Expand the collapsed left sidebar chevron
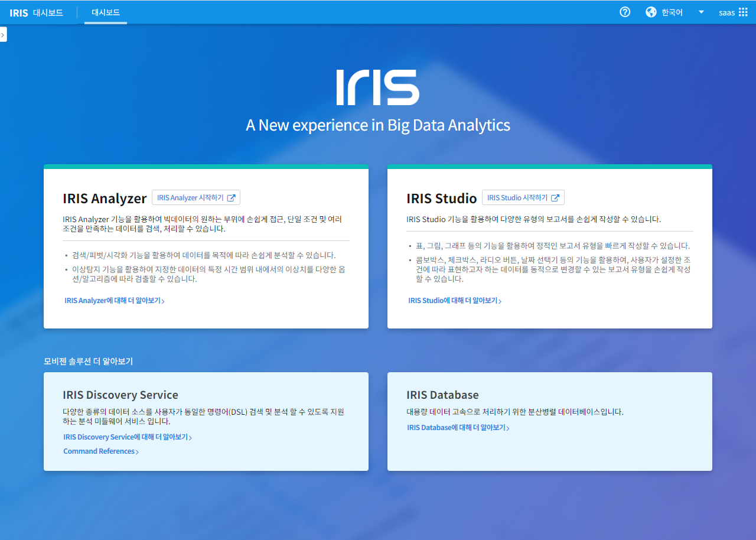Screen dimensions: 756x540 click(3, 35)
